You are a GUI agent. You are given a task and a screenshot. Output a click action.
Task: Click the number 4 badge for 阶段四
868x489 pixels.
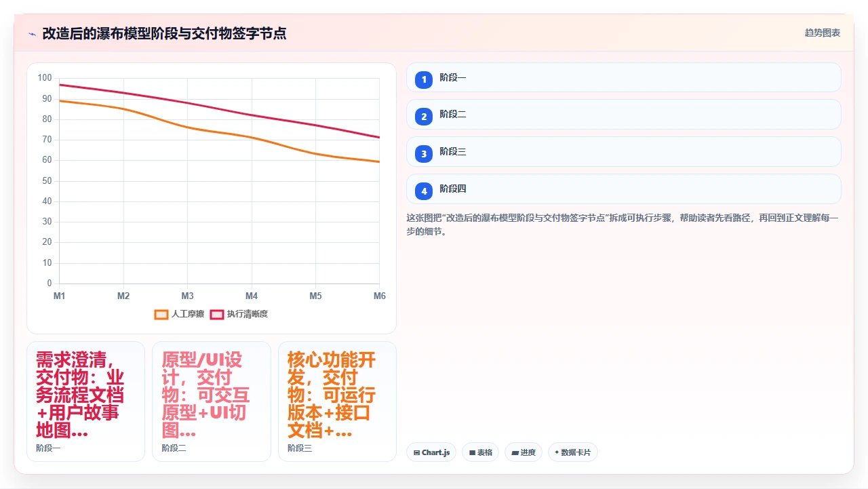[x=424, y=191]
